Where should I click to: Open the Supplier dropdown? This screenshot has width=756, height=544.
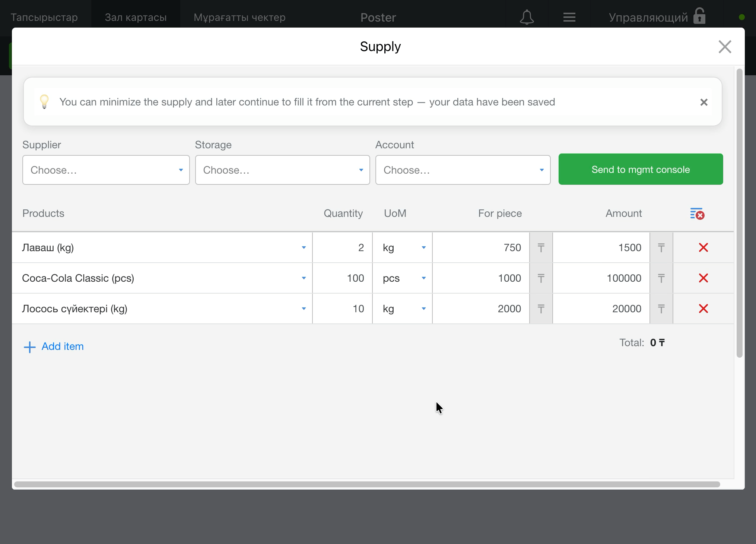point(106,170)
